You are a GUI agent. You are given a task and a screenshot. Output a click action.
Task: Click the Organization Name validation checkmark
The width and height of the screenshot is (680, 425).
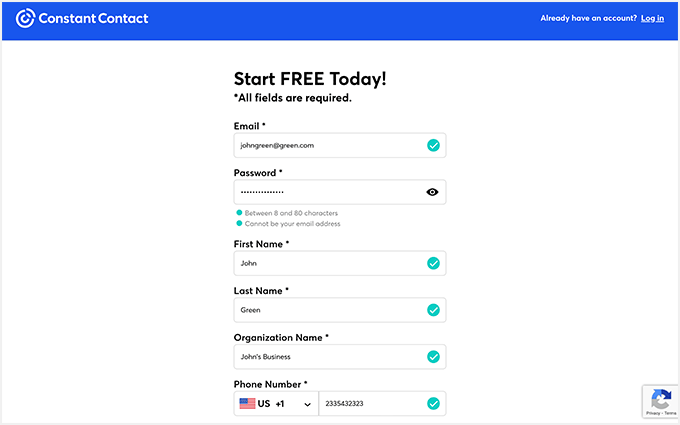[x=433, y=356]
